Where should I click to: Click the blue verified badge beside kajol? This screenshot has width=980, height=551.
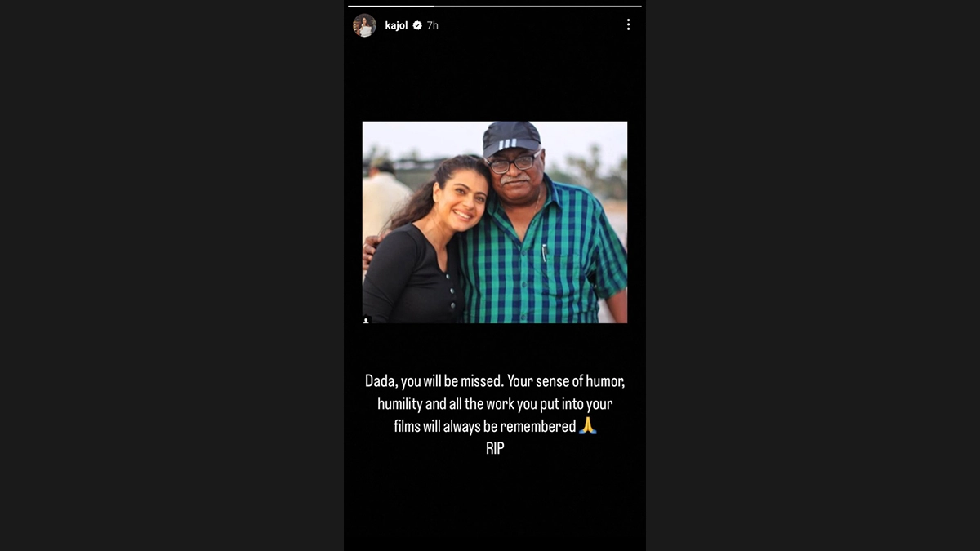pos(417,25)
